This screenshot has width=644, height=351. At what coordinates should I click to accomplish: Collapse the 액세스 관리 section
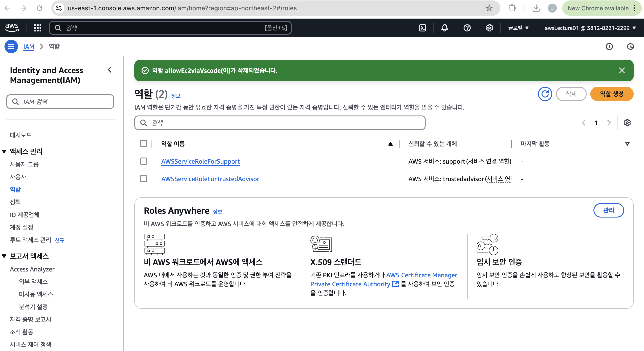tap(4, 151)
